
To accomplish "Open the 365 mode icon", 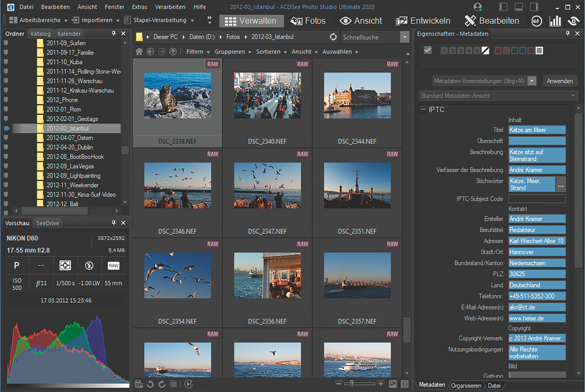I will [536, 21].
